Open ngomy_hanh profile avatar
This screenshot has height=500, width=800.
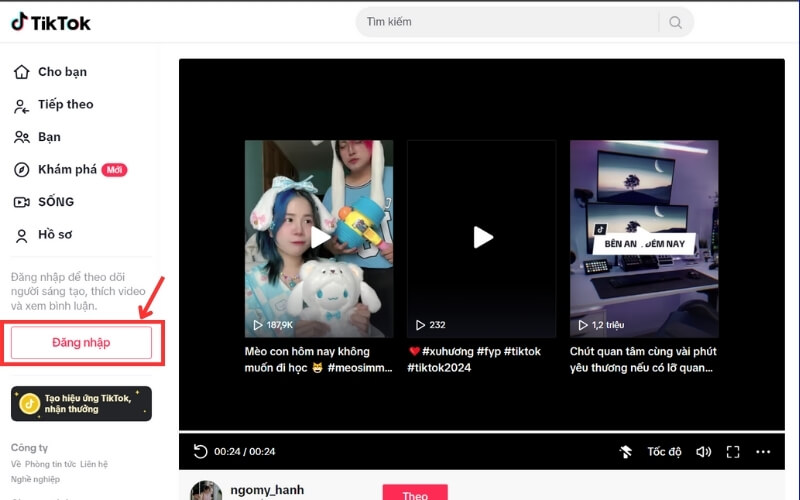[206, 491]
